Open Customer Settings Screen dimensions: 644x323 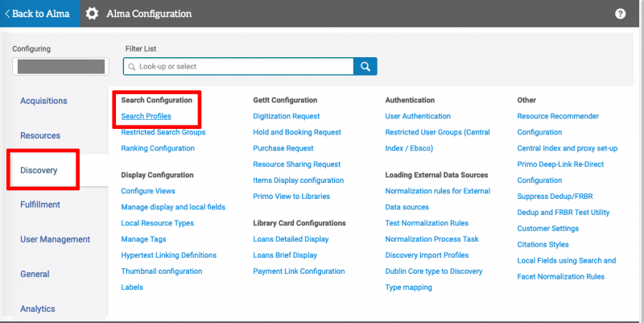pos(548,228)
